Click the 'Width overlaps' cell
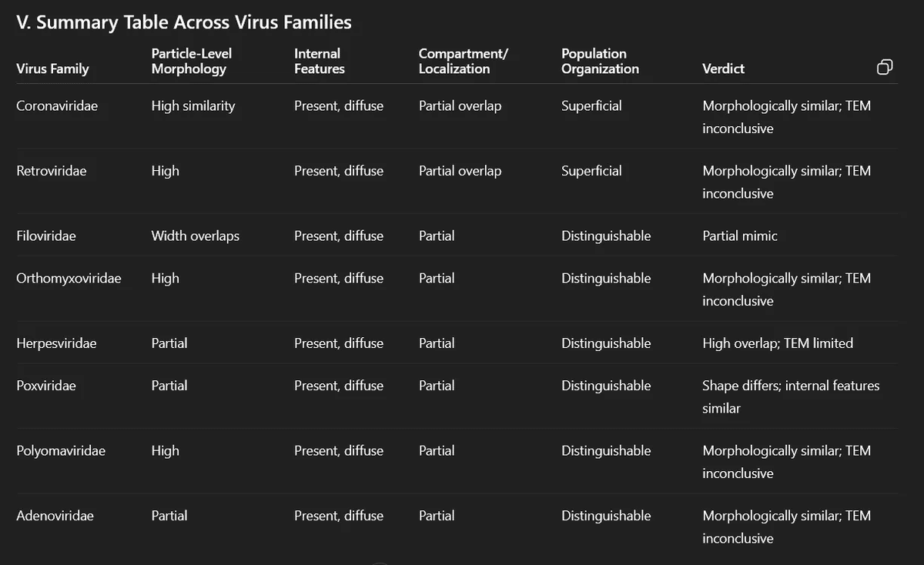 [195, 236]
